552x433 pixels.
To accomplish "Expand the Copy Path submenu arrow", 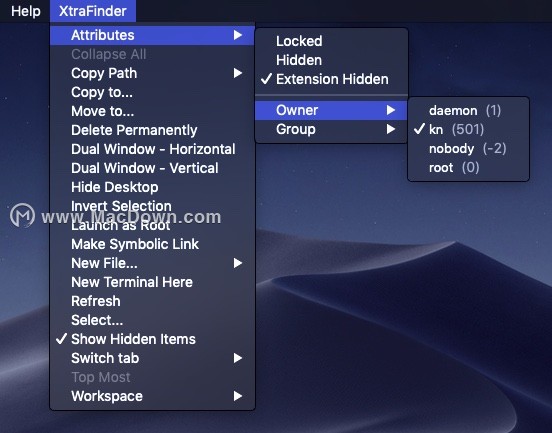I will pos(238,73).
